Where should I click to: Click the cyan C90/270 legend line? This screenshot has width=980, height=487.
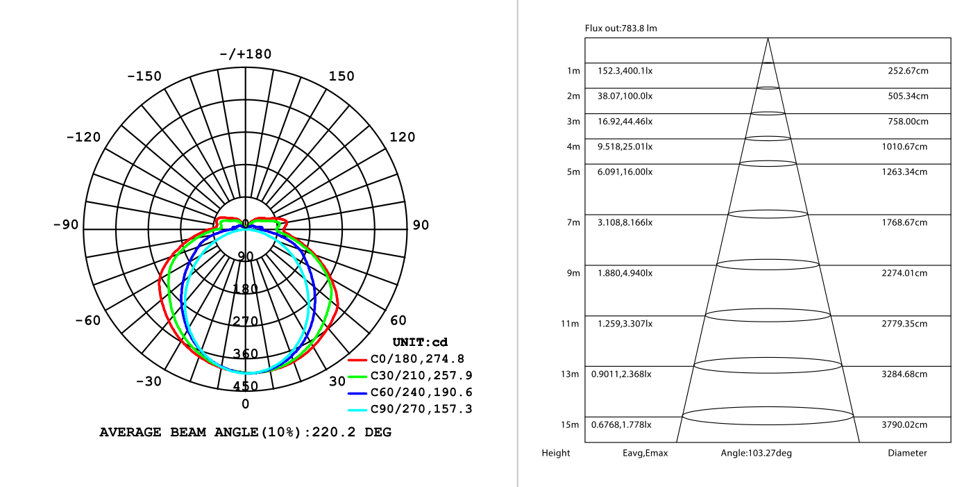click(x=357, y=410)
